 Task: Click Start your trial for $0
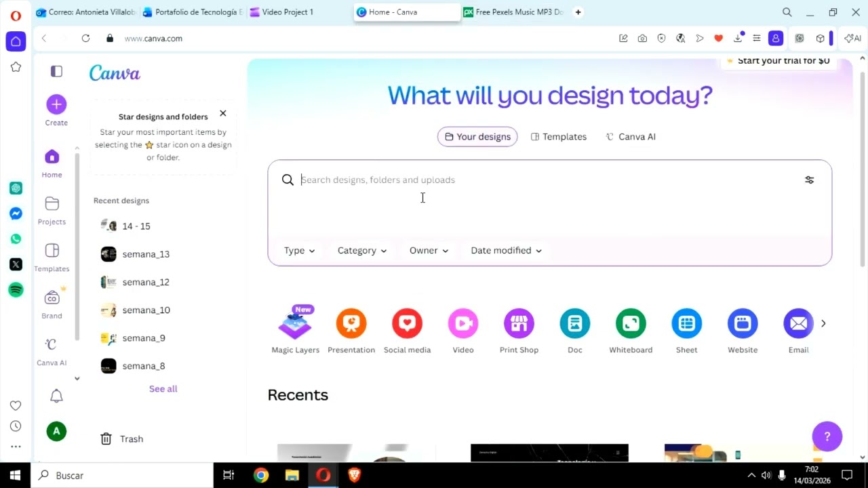coord(778,61)
